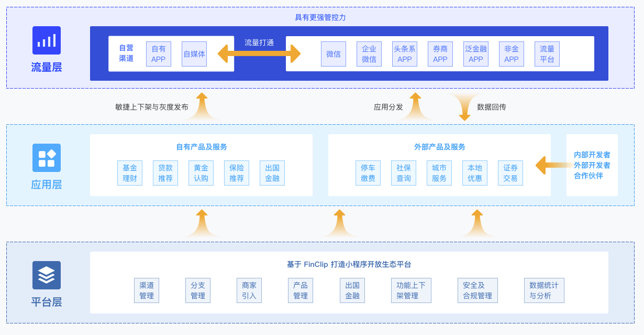Viewport: 644px width, 335px height.
Task: Select the 停车缴费 service box
Action: click(368, 173)
